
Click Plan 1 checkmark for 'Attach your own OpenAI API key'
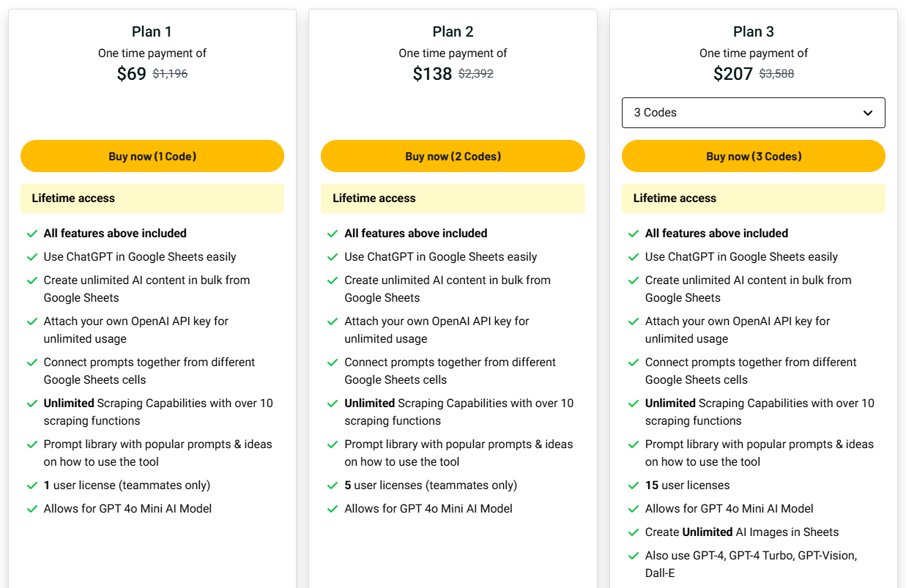point(32,321)
